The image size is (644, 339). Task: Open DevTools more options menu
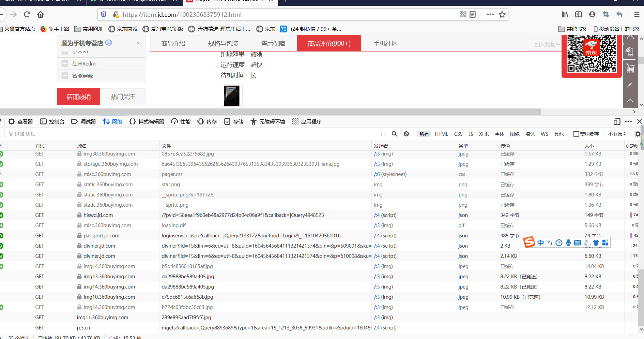tap(628, 121)
